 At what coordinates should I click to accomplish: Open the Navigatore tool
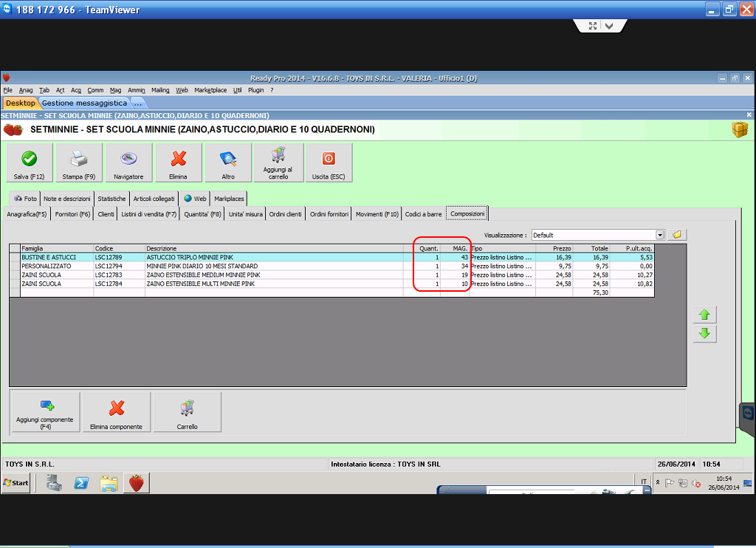[x=128, y=162]
